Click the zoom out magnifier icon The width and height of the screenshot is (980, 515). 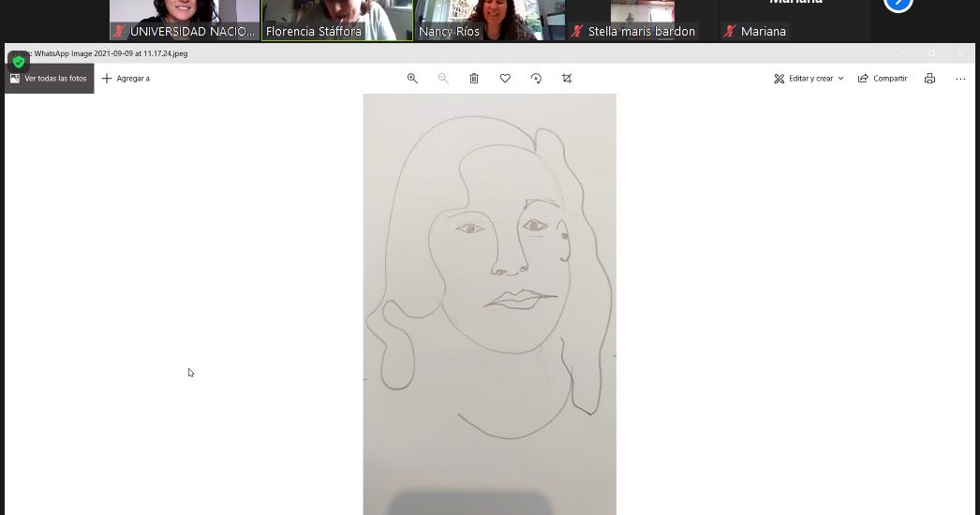tap(443, 79)
